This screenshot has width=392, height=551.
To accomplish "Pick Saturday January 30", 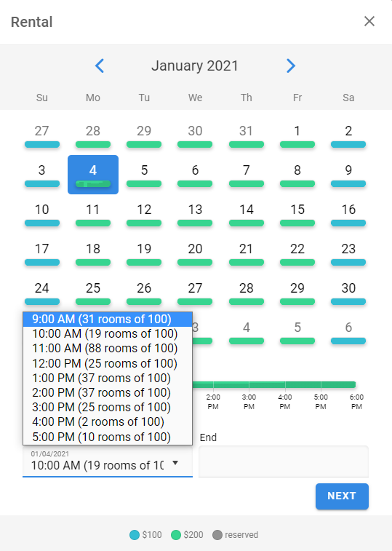I will point(348,293).
